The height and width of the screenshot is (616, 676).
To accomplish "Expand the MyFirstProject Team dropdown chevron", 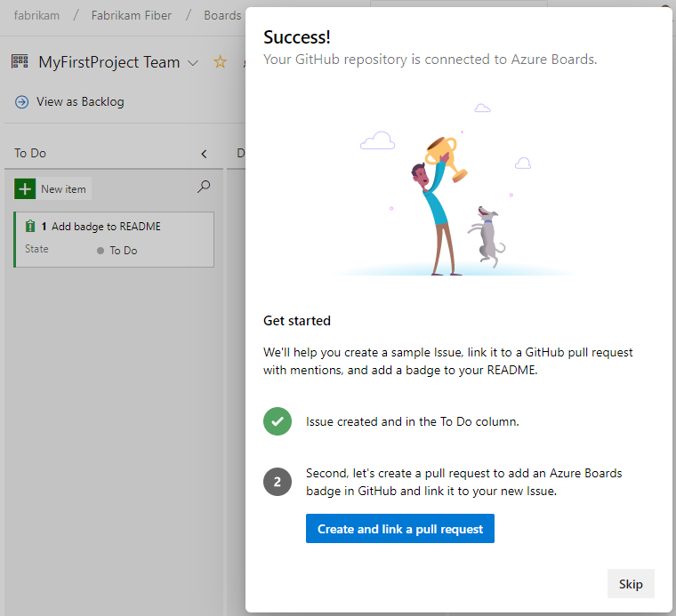I will coord(193,63).
